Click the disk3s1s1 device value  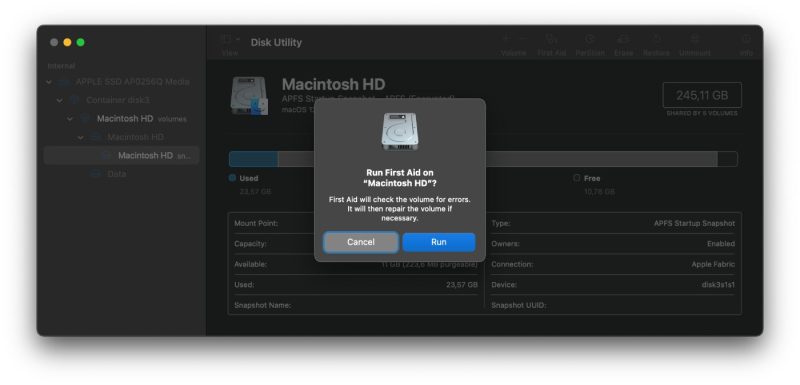tap(718, 285)
